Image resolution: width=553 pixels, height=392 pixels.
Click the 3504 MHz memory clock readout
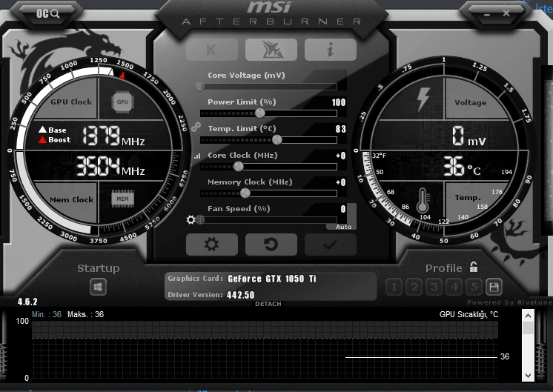110,166
